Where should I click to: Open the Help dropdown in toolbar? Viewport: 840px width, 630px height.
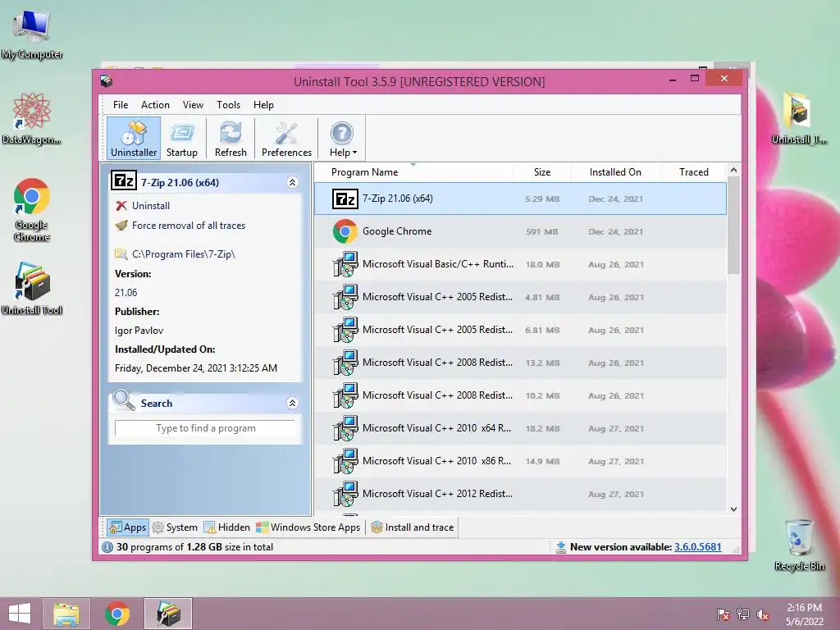pos(343,138)
